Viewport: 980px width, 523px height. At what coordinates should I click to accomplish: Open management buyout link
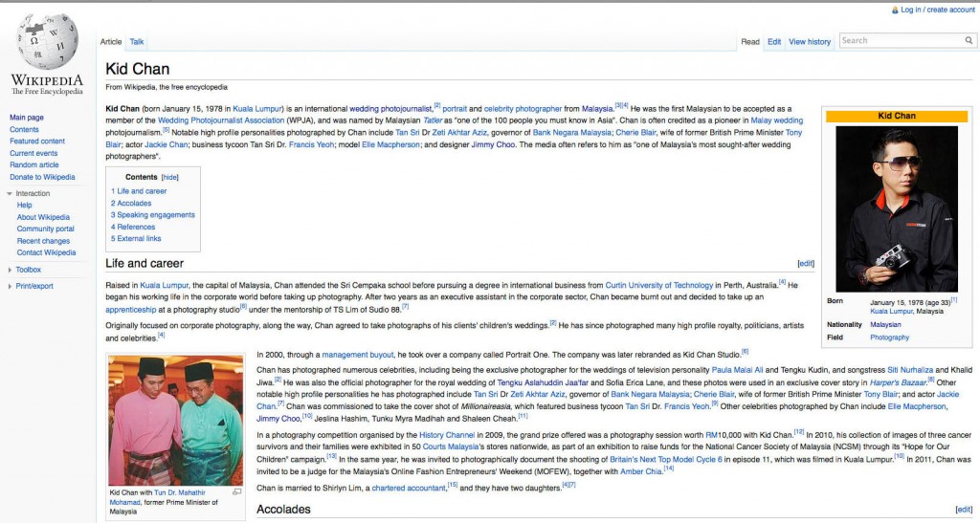click(358, 355)
